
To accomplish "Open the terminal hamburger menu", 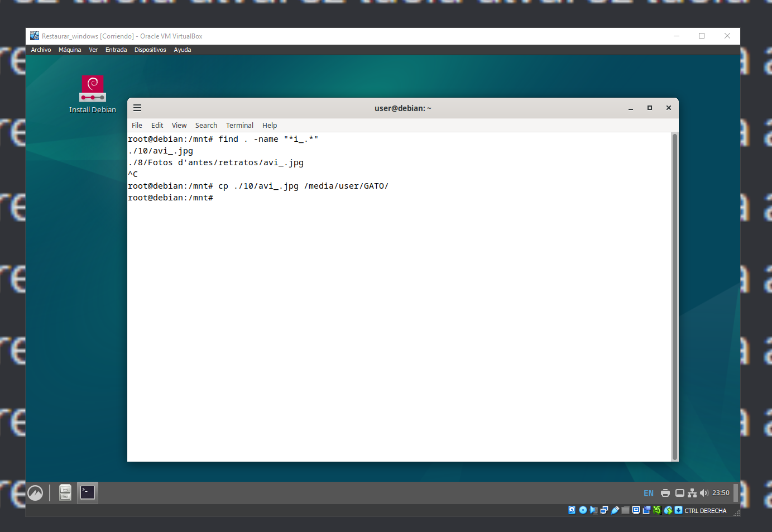I will 137,108.
